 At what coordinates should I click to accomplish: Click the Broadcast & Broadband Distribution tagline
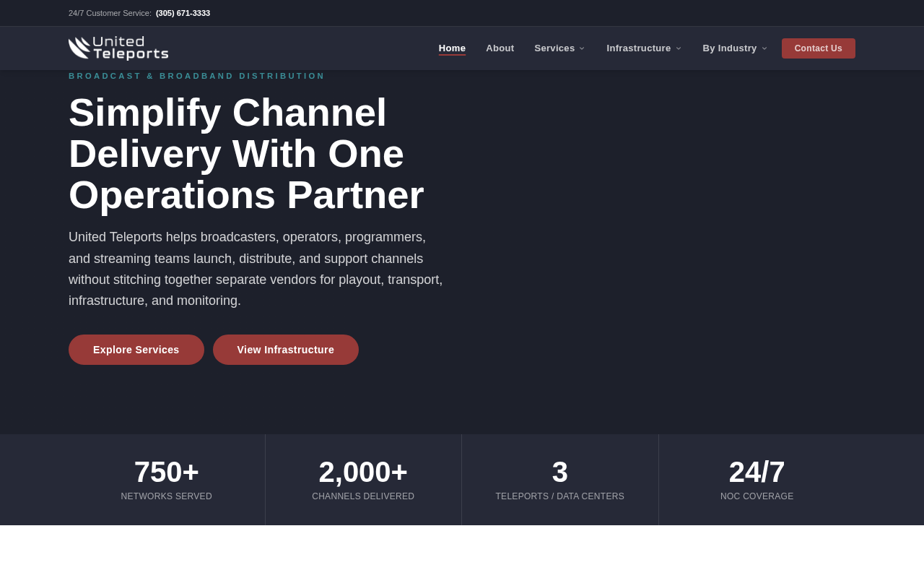click(x=197, y=76)
